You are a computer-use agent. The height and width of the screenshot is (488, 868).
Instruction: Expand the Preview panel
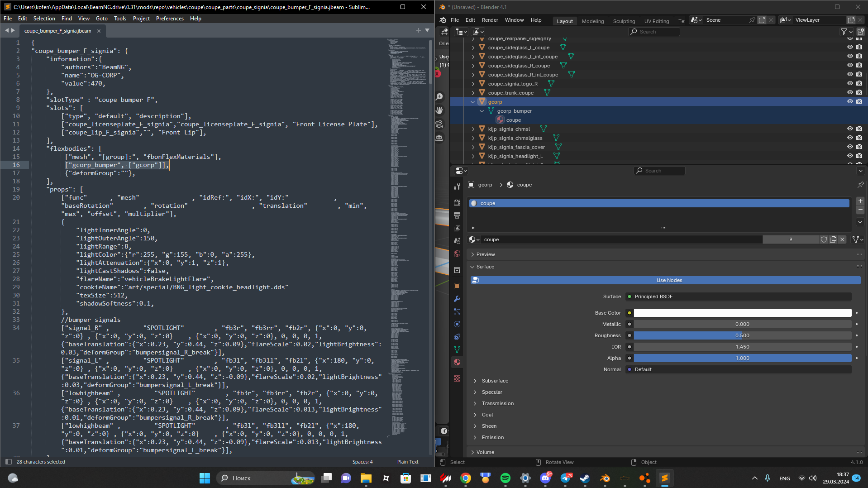[x=486, y=254]
